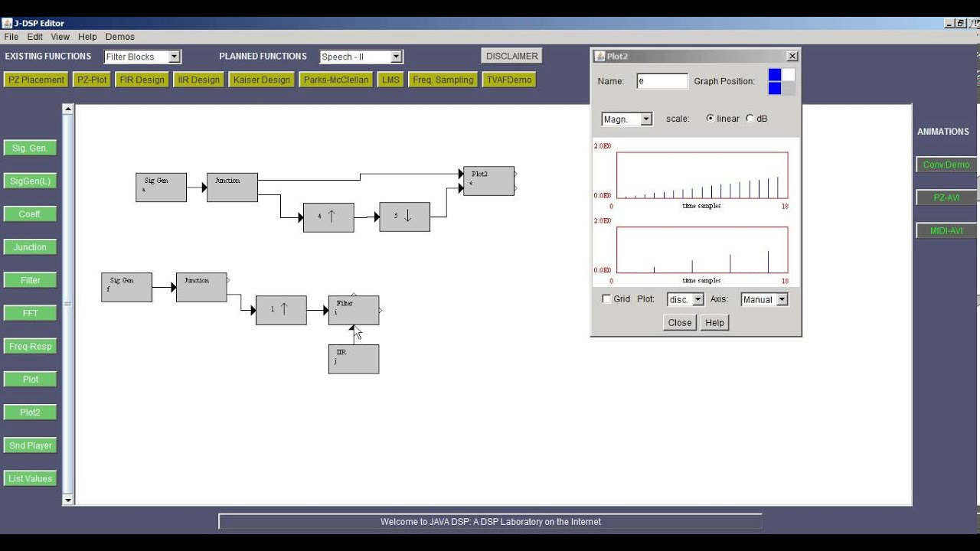Play the MIDI-AVI animation
The image size is (980, 551).
click(946, 230)
